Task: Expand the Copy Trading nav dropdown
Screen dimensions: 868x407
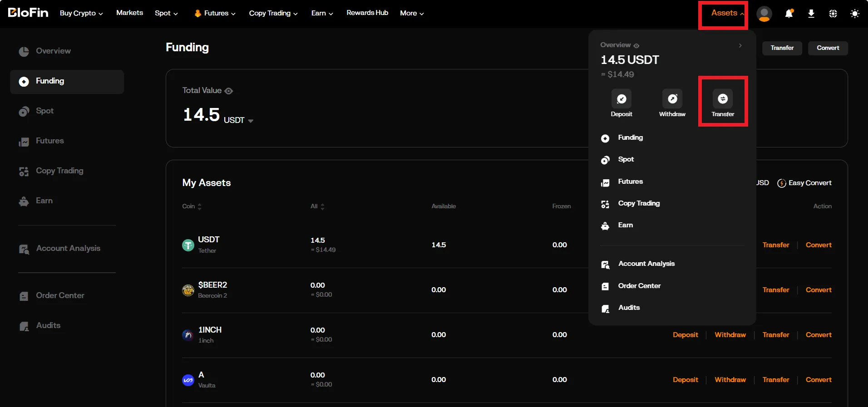Action: (x=273, y=13)
